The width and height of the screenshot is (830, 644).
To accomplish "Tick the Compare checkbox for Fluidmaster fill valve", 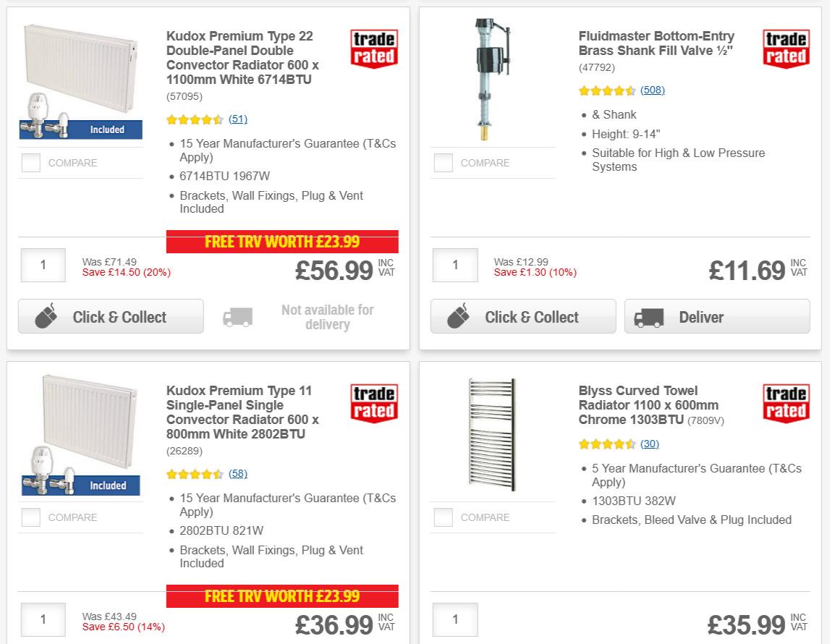I will click(443, 163).
